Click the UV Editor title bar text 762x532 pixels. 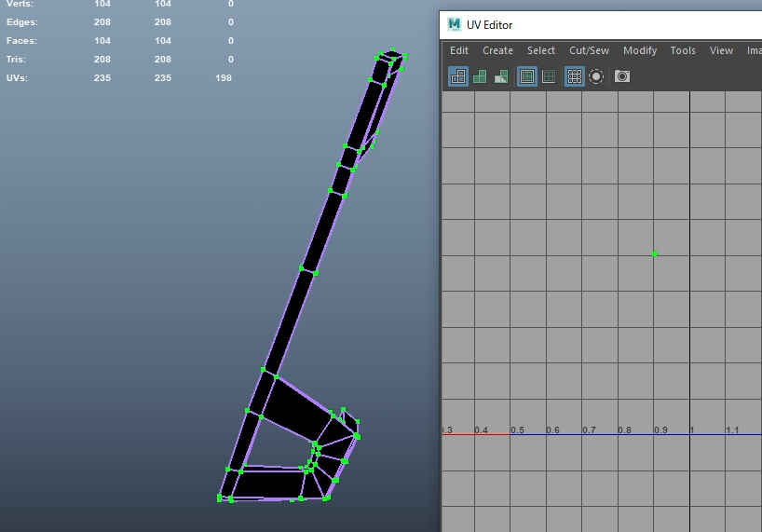(489, 25)
